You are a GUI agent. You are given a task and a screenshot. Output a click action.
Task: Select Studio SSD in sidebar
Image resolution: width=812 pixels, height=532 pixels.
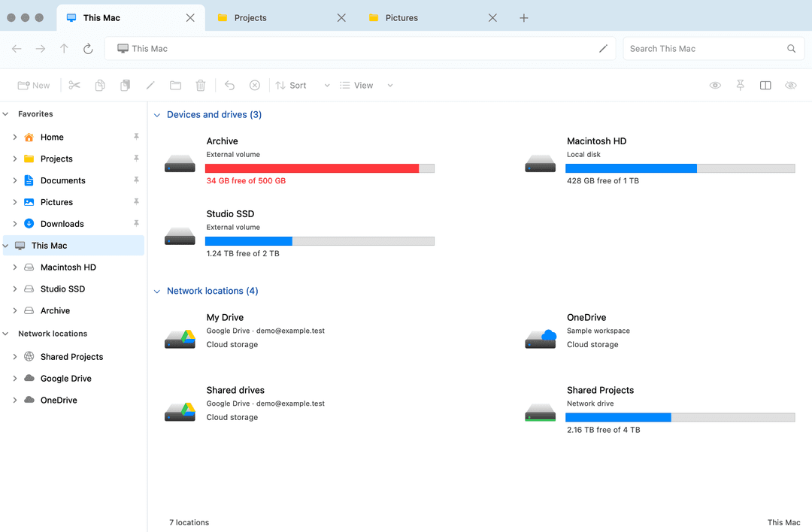pos(74,289)
